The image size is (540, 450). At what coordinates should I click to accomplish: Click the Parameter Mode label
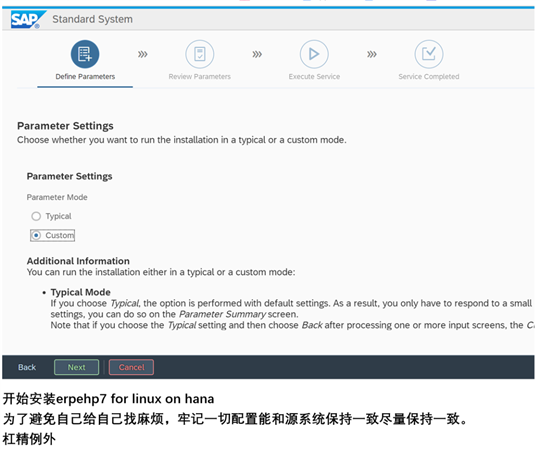click(57, 197)
